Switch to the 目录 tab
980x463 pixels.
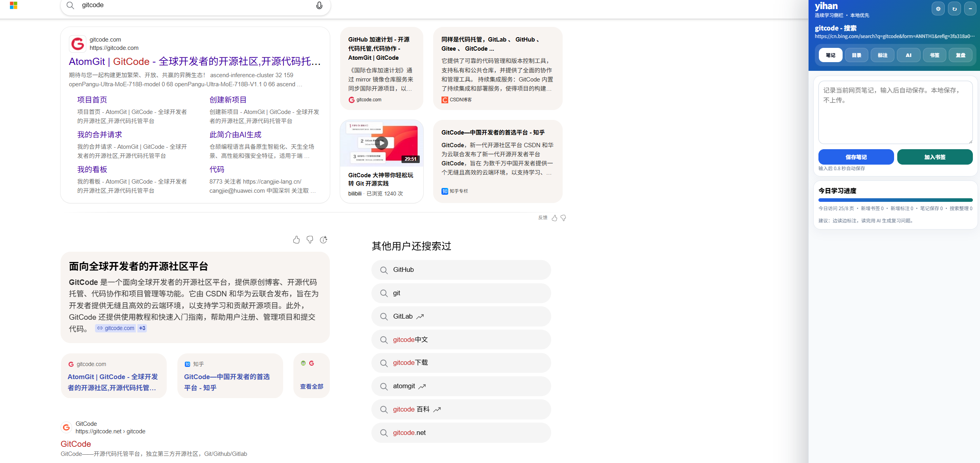click(x=856, y=55)
